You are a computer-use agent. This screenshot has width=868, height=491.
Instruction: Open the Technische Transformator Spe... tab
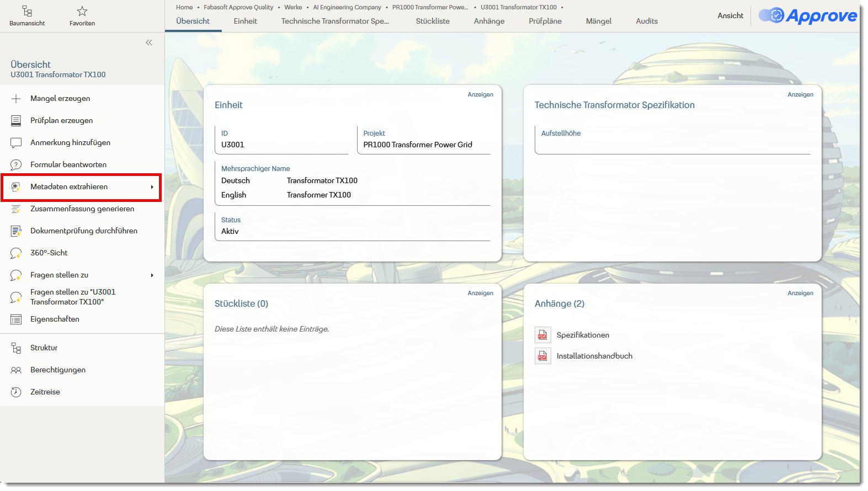(335, 21)
